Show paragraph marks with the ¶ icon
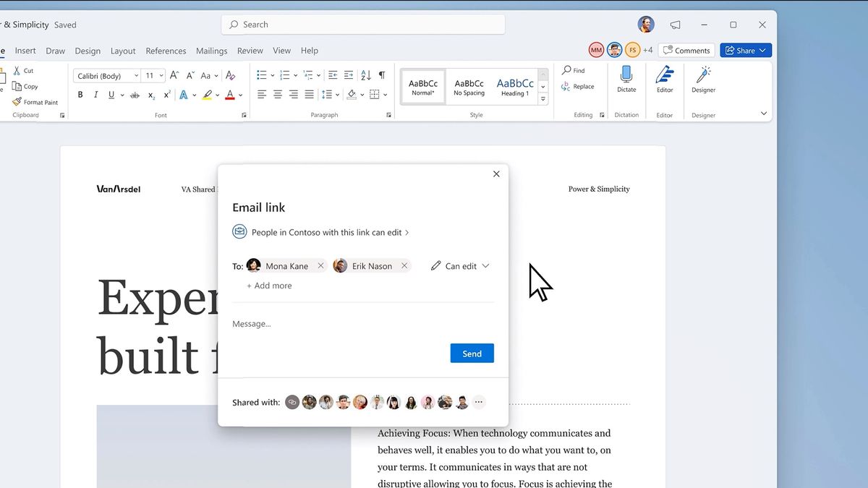Viewport: 868px width, 488px height. point(381,75)
